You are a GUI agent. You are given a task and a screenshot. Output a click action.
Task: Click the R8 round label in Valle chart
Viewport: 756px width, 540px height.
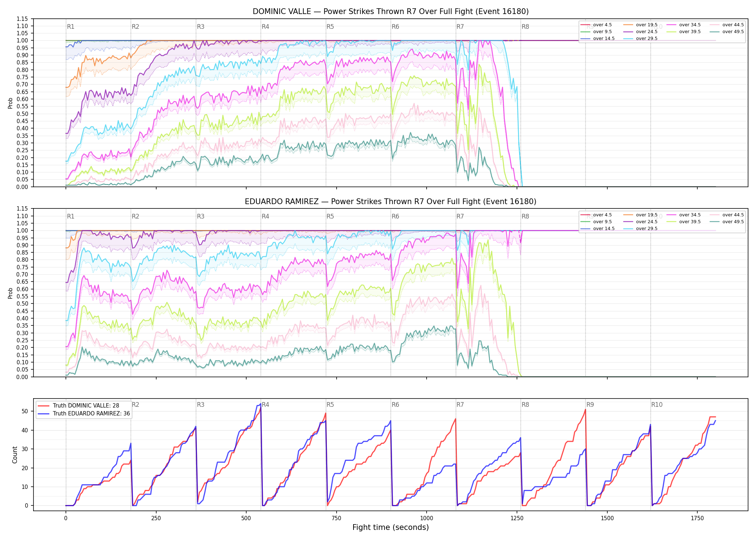pyautogui.click(x=525, y=27)
